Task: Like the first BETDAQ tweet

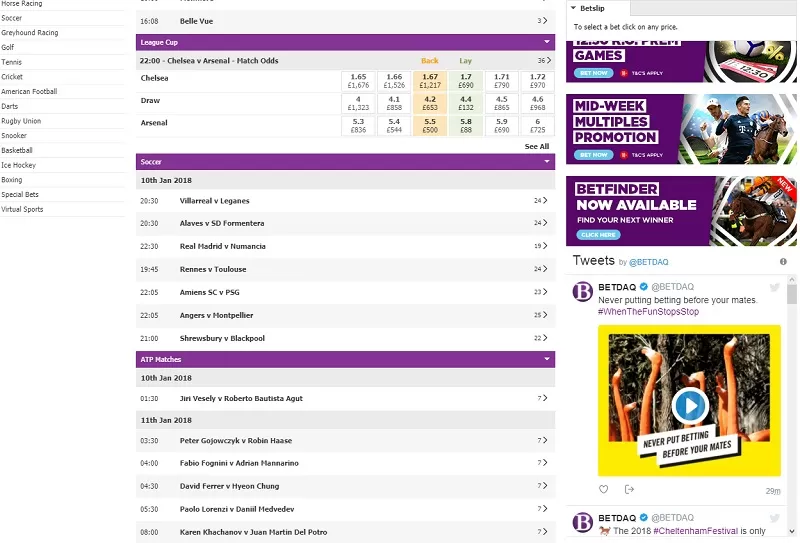Action: coord(604,489)
